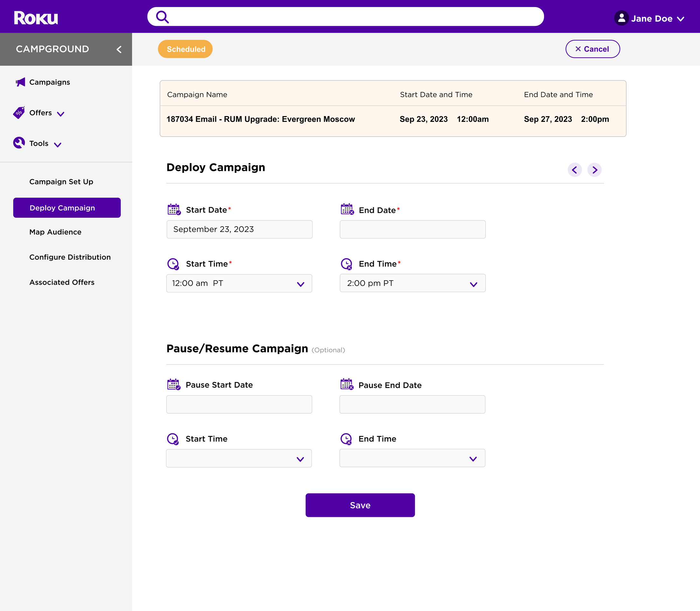Click the End Time clock icon
This screenshot has width=700, height=611.
pos(346,264)
